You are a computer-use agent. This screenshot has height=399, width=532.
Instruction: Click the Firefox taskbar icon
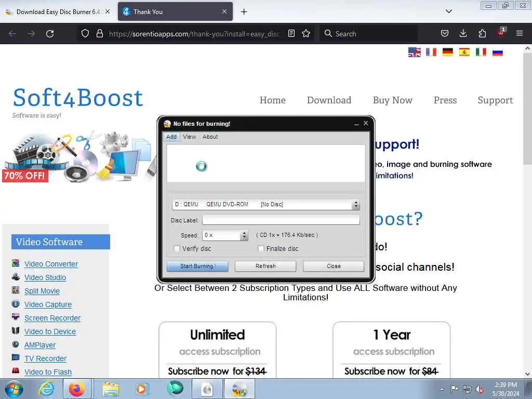(77, 389)
